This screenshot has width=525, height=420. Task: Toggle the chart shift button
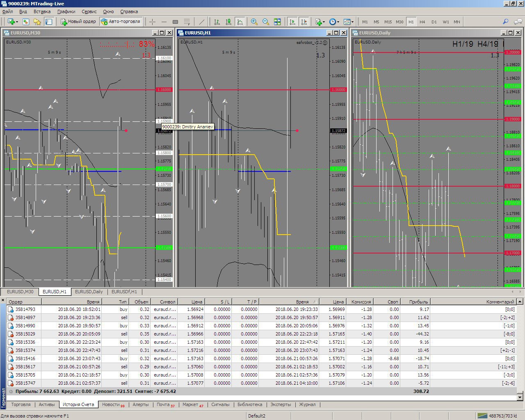pyautogui.click(x=304, y=22)
